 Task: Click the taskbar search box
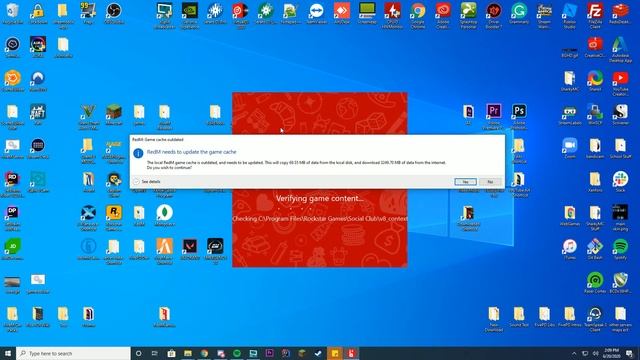(x=73, y=353)
